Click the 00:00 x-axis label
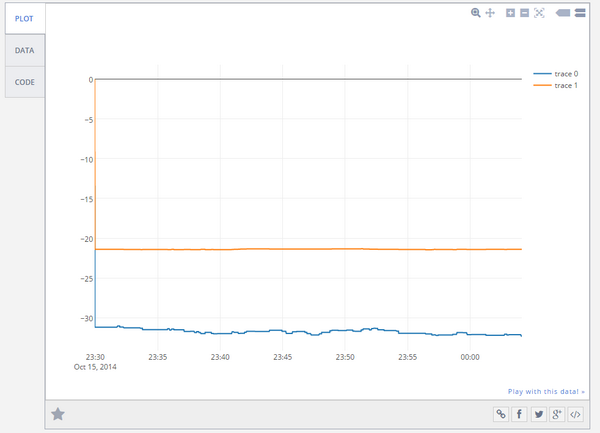Viewport: 600px width, 433px height. pos(470,357)
